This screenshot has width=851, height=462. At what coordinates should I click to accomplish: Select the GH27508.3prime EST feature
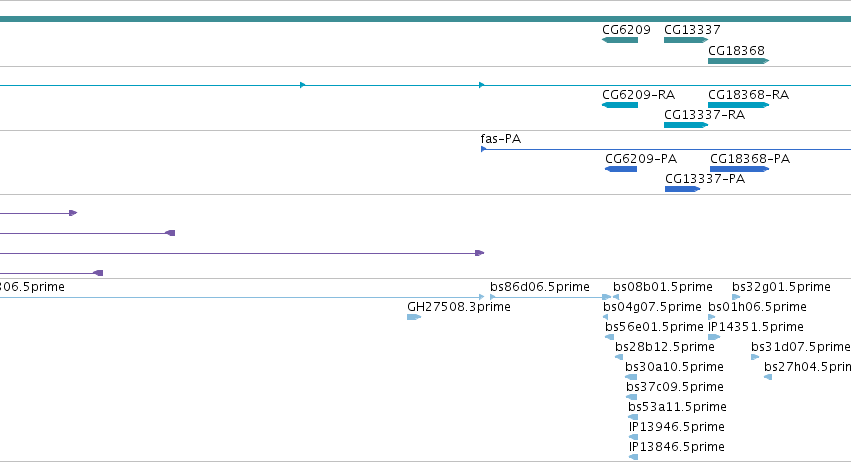[x=414, y=317]
